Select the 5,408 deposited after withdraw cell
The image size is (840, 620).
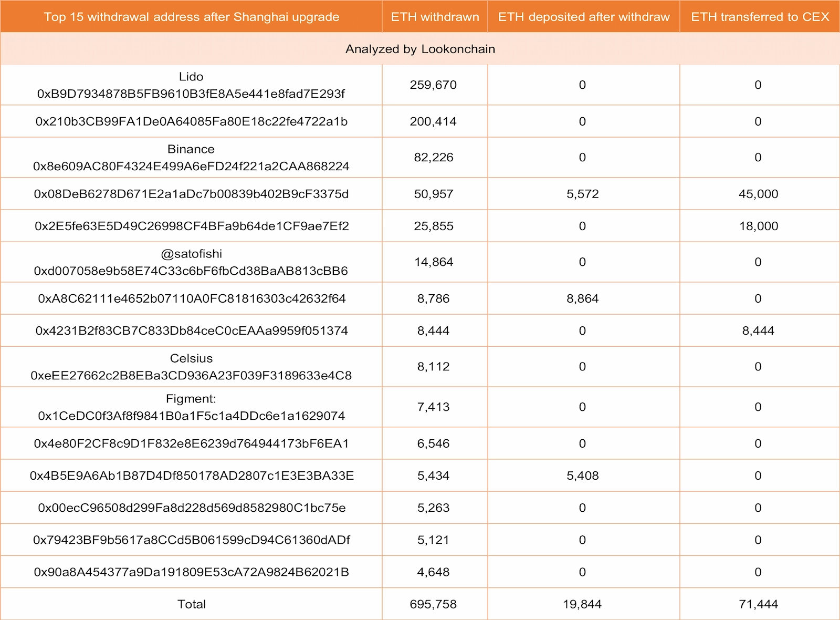(582, 476)
